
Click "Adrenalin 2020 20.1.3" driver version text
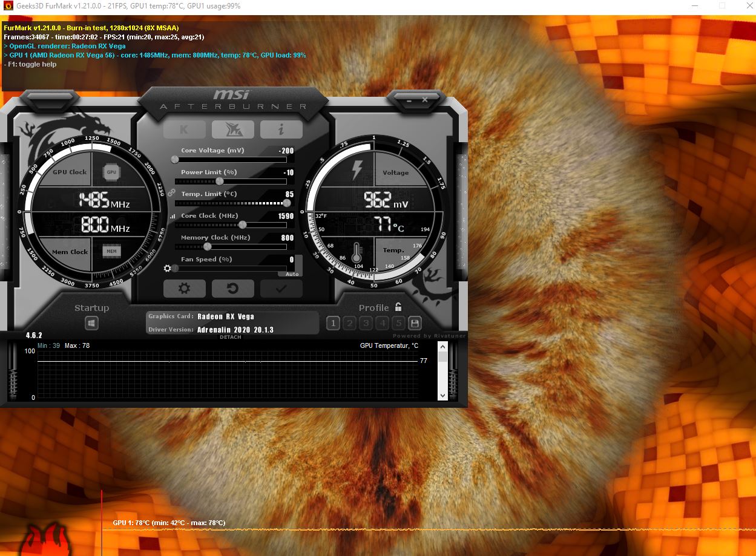(x=235, y=330)
